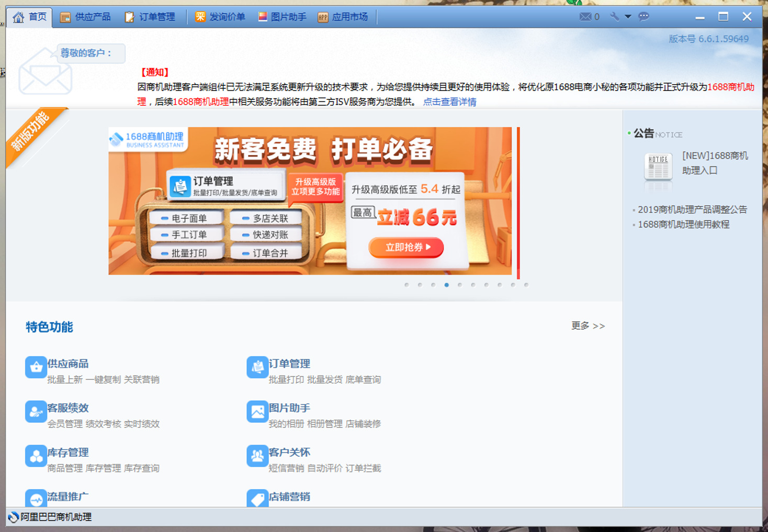The height and width of the screenshot is (532, 768).
Task: Select the eighth banner carousel dot
Action: click(500, 285)
